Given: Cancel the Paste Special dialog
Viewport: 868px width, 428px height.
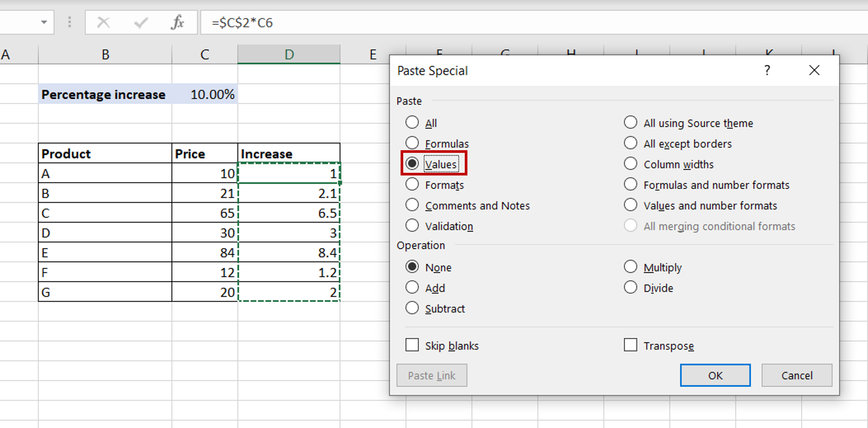Looking at the screenshot, I should pyautogui.click(x=796, y=375).
